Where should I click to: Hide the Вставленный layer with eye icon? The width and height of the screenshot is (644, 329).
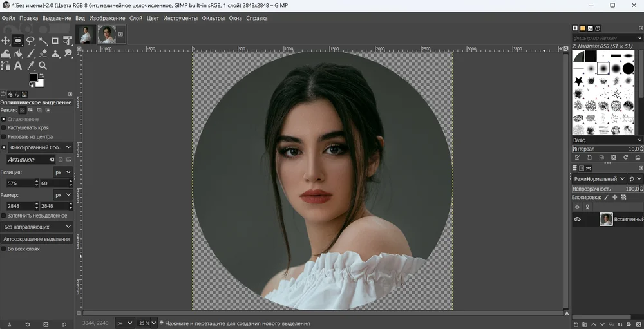tap(577, 220)
